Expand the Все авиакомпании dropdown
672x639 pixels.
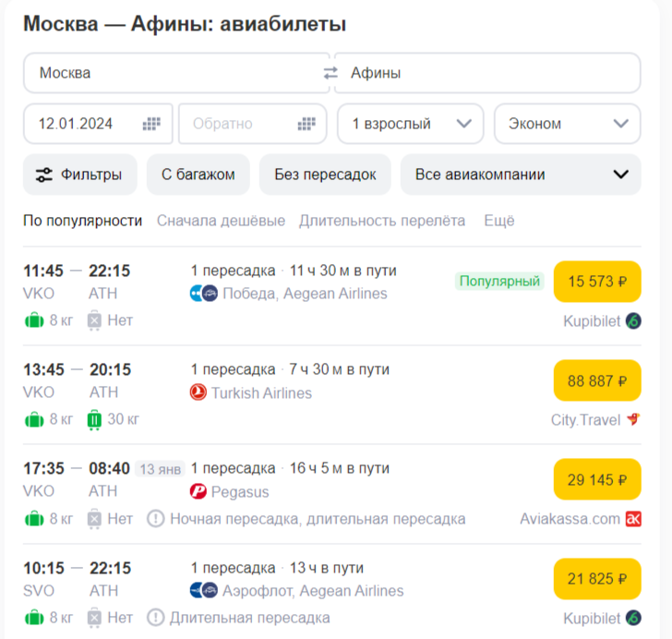pyautogui.click(x=521, y=175)
